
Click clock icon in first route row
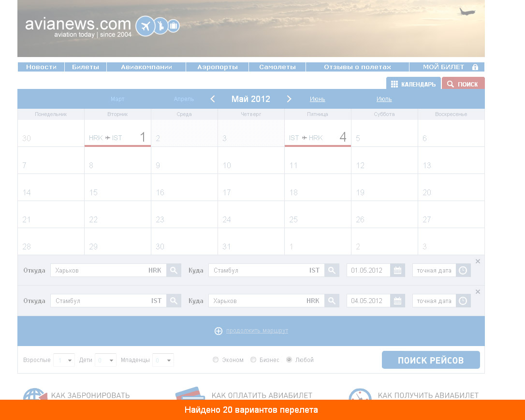[463, 270]
